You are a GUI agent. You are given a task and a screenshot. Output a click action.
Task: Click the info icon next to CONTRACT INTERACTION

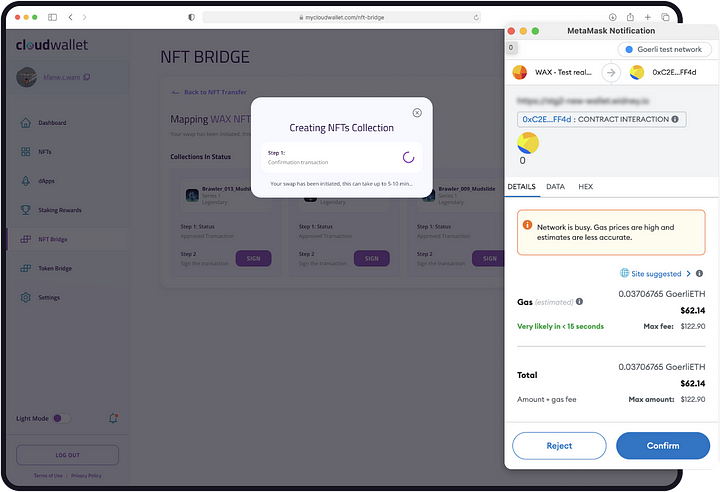tap(675, 119)
